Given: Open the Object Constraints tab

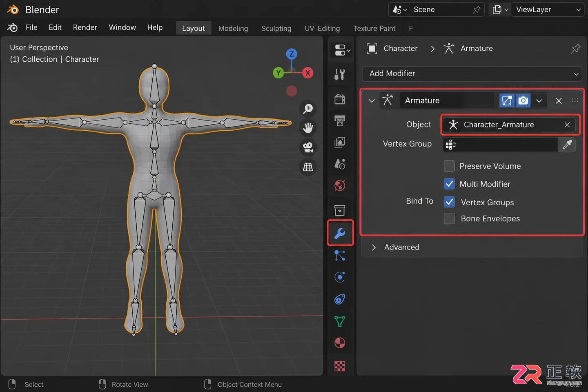Looking at the screenshot, I should tap(340, 299).
